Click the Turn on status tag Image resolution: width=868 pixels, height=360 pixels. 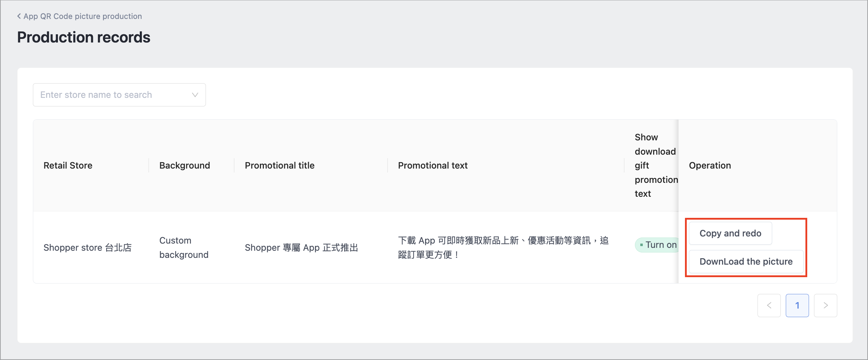657,245
